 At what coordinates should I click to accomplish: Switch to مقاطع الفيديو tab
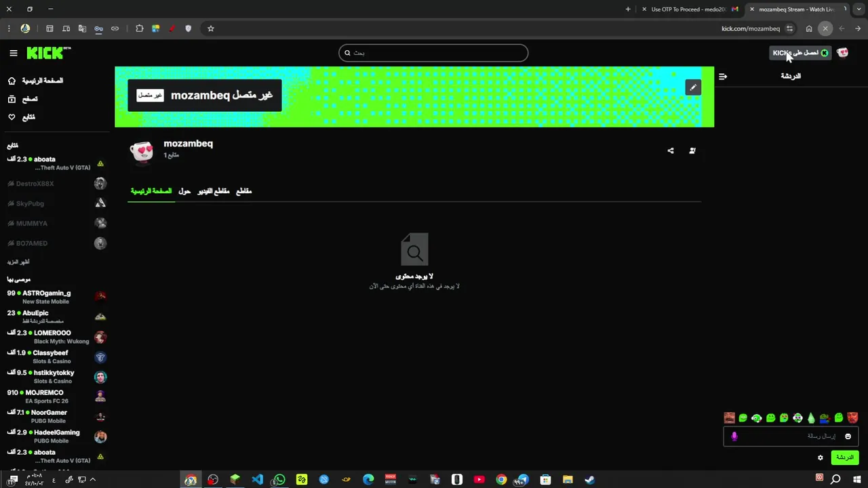pyautogui.click(x=214, y=191)
